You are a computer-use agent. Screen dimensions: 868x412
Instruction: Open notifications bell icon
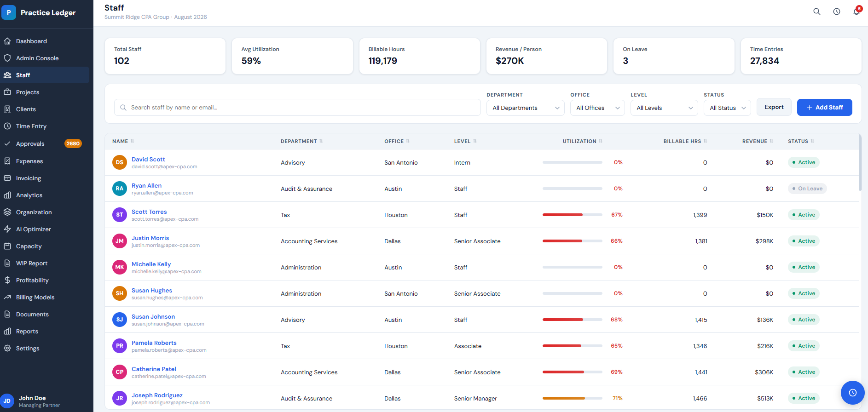(x=856, y=11)
